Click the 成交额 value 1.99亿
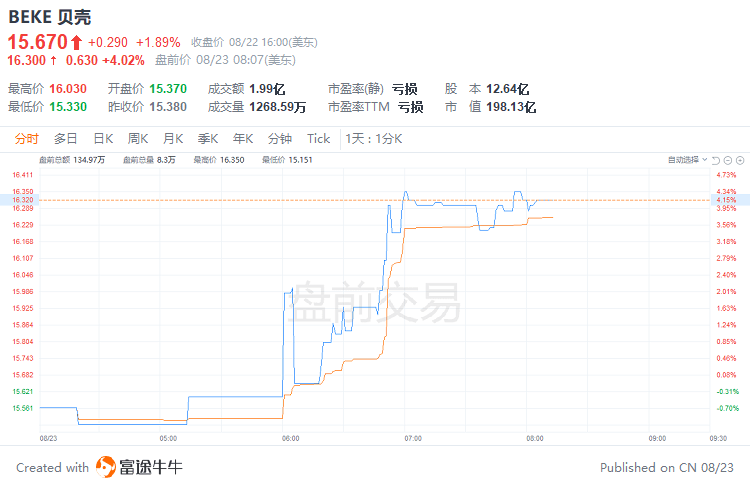This screenshot has height=488, width=750. (267, 89)
